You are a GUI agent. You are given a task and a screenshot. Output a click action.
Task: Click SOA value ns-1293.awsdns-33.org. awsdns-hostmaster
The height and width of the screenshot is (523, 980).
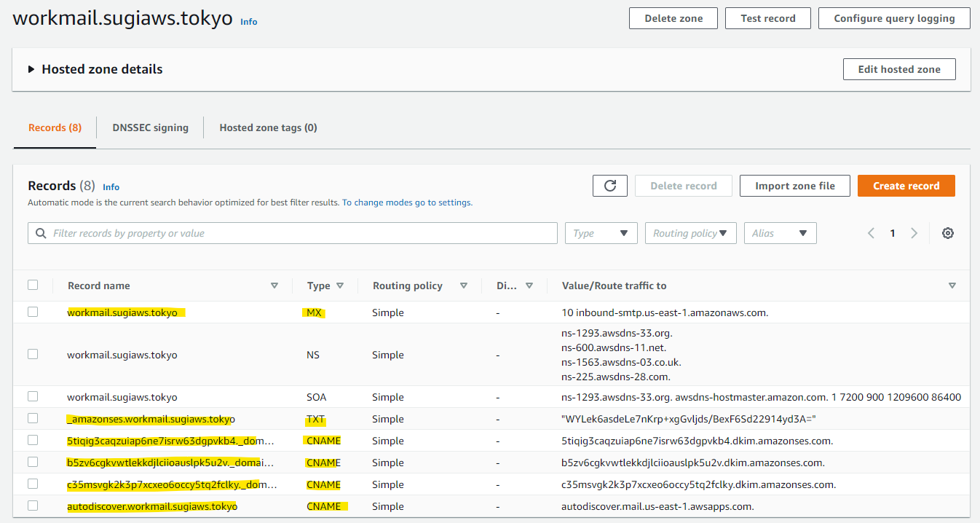tap(761, 397)
